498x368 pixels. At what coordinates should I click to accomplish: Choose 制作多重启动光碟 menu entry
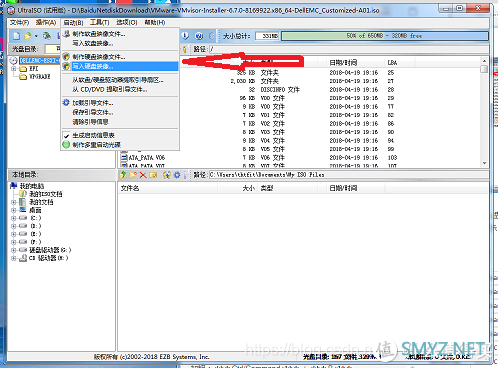coord(120,145)
